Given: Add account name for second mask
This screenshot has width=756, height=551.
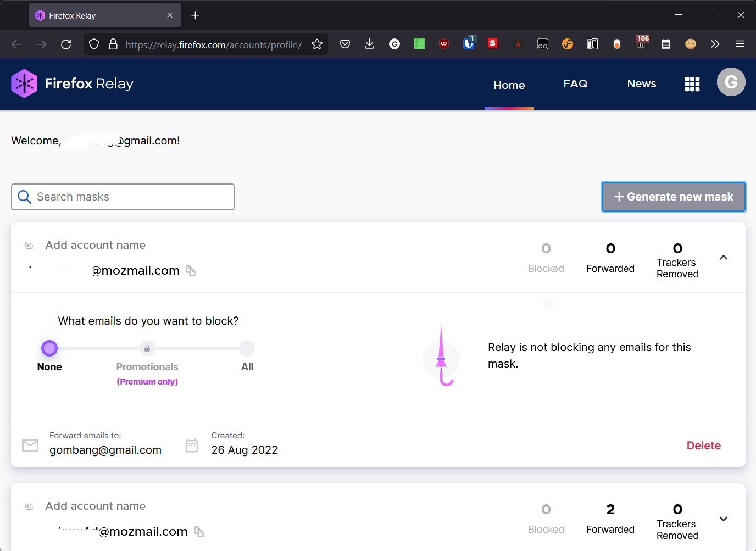Looking at the screenshot, I should click(96, 506).
